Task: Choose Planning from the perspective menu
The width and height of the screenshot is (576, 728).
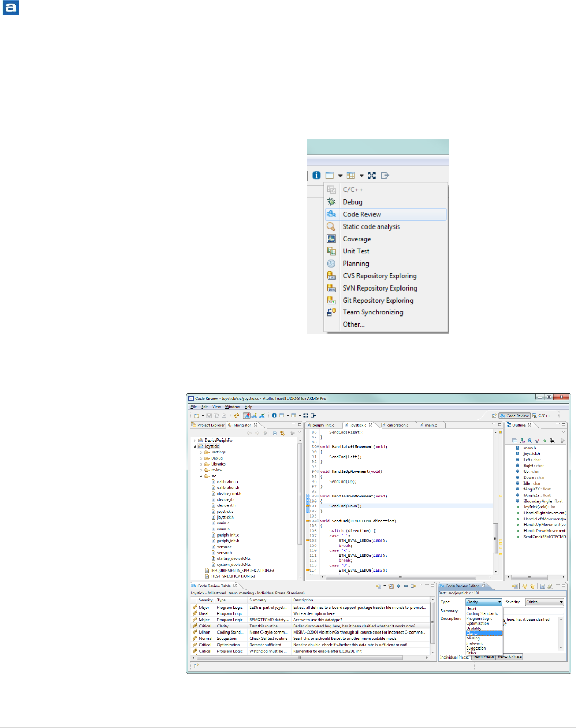Action: 386,264
